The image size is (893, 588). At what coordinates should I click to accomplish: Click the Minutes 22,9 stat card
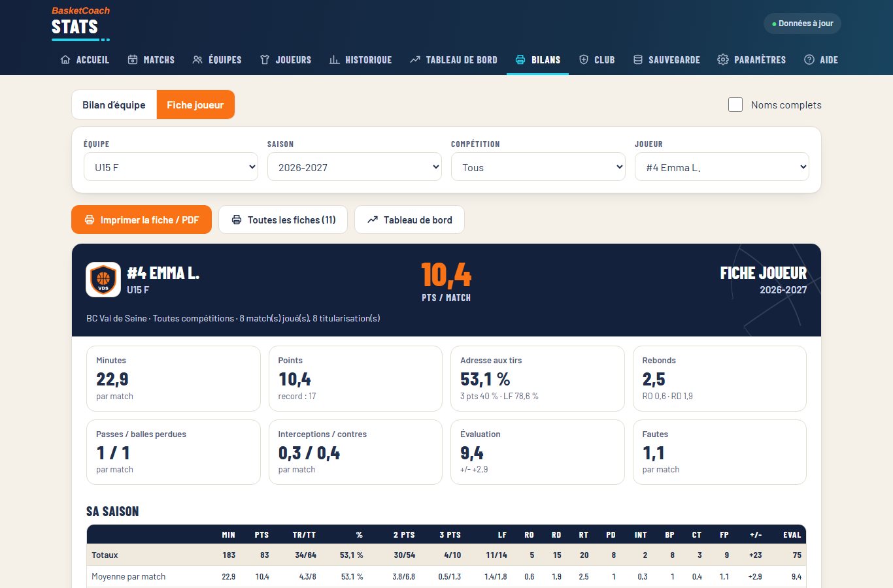click(173, 378)
